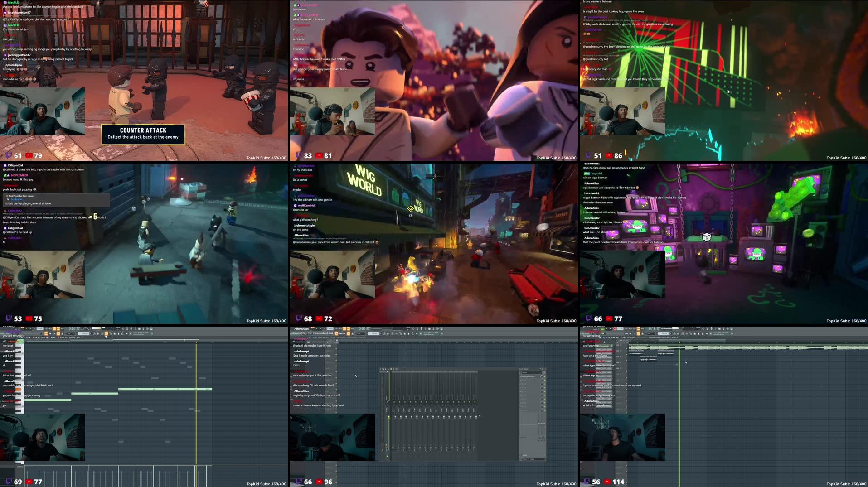Toggle the enable LED of the last mixer effect slot
This screenshot has height=487, width=868.
point(545,410)
